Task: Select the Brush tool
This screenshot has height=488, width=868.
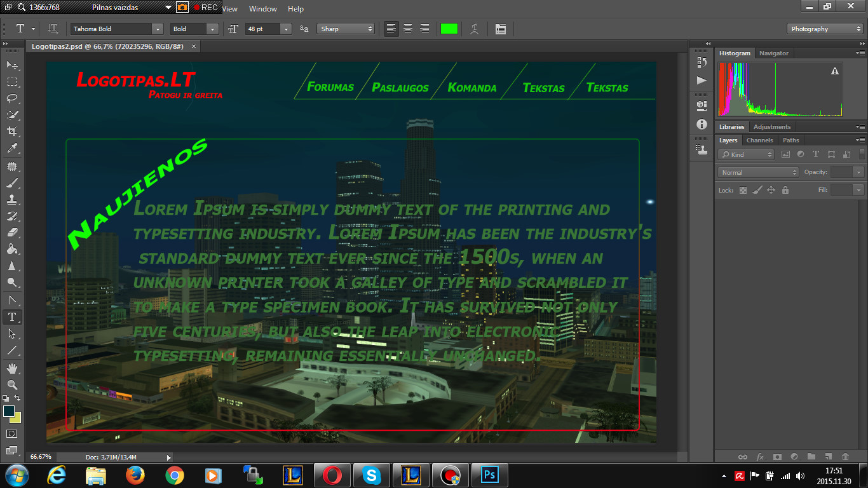Action: [12, 183]
